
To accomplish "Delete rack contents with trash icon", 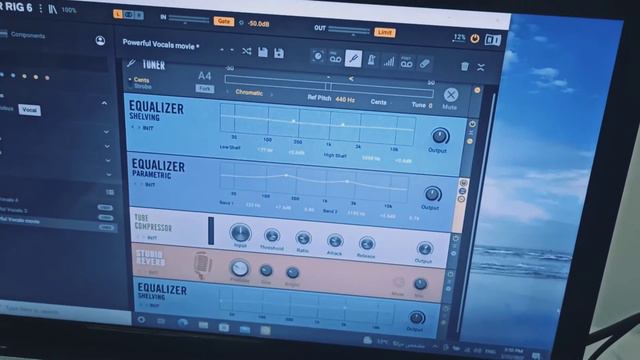I will [x=464, y=66].
